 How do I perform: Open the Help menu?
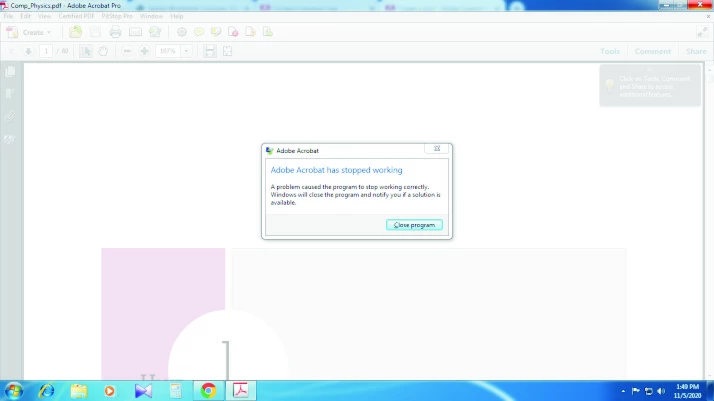[177, 16]
